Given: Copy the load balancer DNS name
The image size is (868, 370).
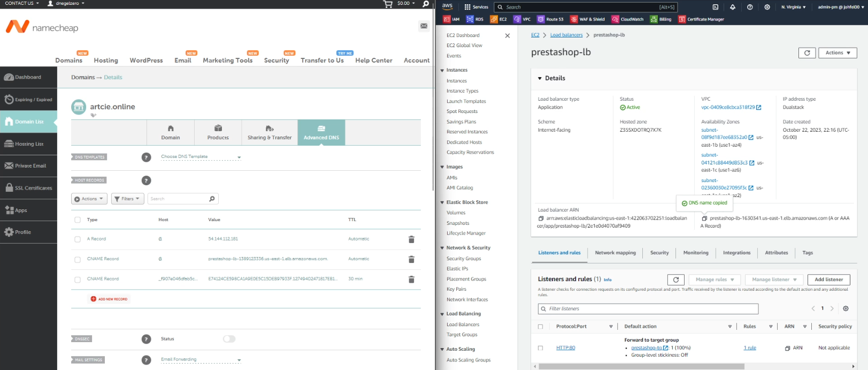Looking at the screenshot, I should click(704, 218).
